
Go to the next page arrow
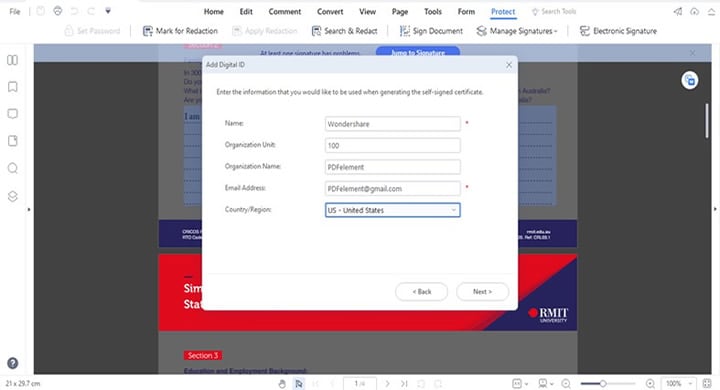coord(387,384)
